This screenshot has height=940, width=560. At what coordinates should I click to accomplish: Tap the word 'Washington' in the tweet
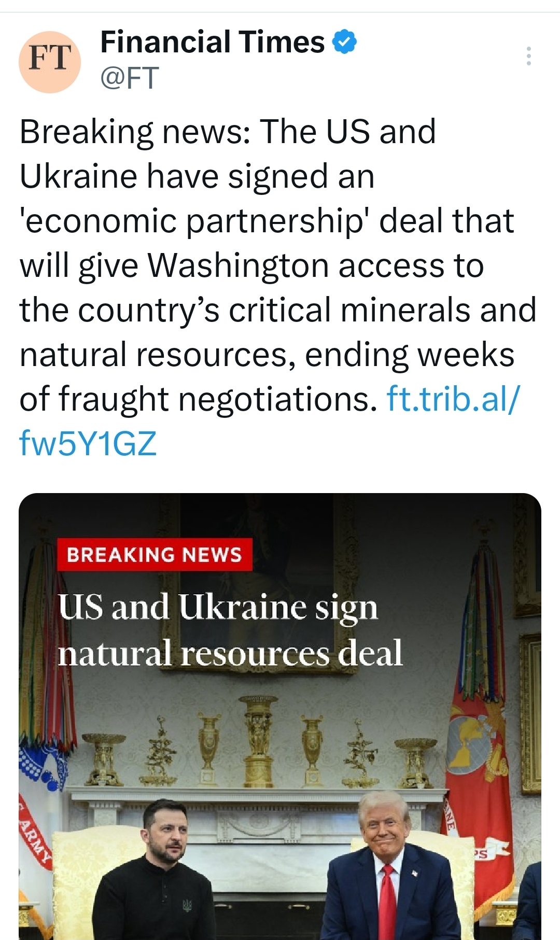[239, 265]
